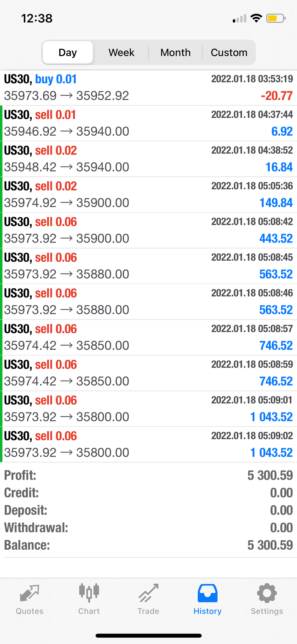Tap the battery status icon
This screenshot has height=644, width=297.
point(275,19)
